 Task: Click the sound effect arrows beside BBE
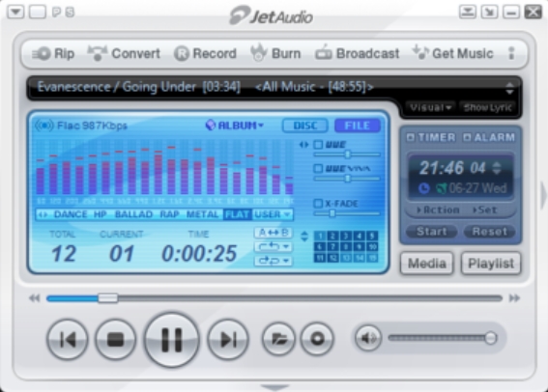304,145
